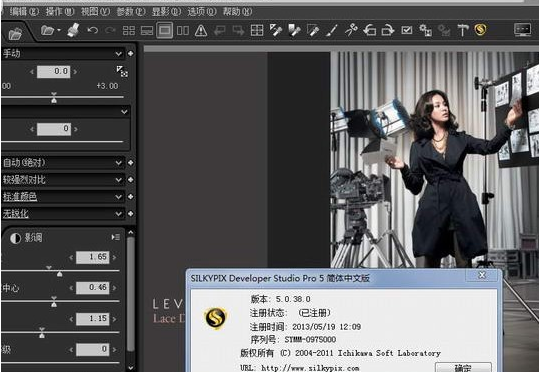The width and height of the screenshot is (539, 372).
Task: Go to previous image with left-arrow icon
Action: point(219,31)
